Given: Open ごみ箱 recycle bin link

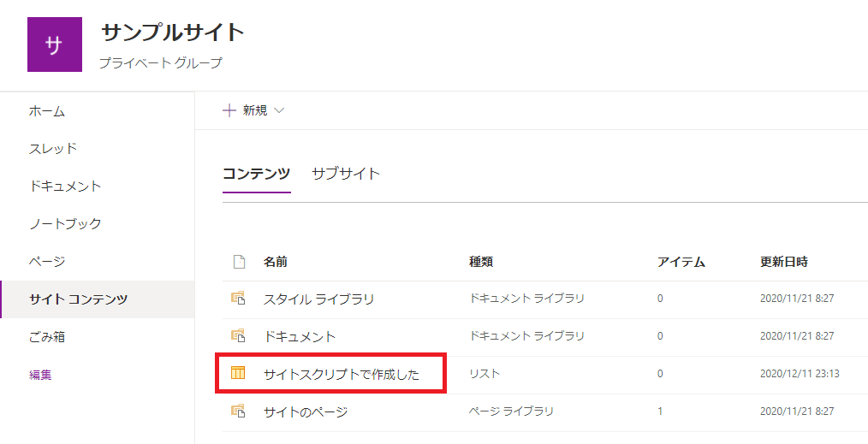Looking at the screenshot, I should pos(47,337).
